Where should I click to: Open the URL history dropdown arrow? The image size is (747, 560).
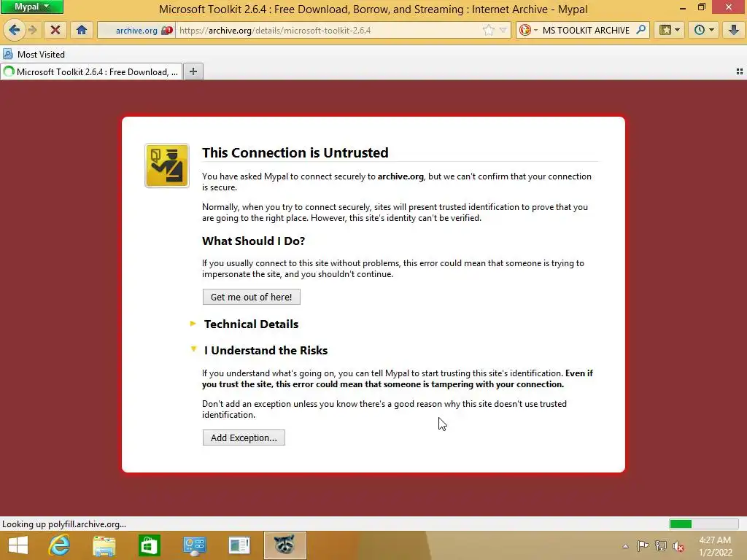tap(503, 31)
